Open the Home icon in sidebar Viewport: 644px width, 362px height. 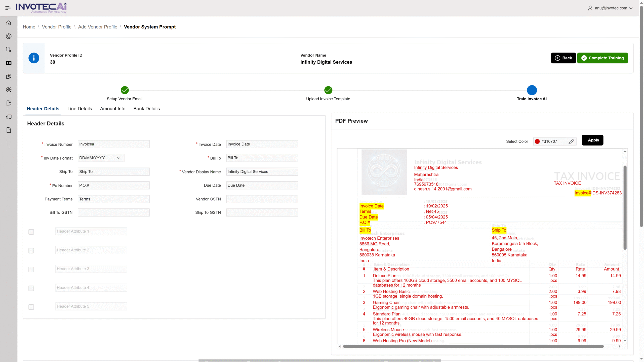pyautogui.click(x=9, y=23)
